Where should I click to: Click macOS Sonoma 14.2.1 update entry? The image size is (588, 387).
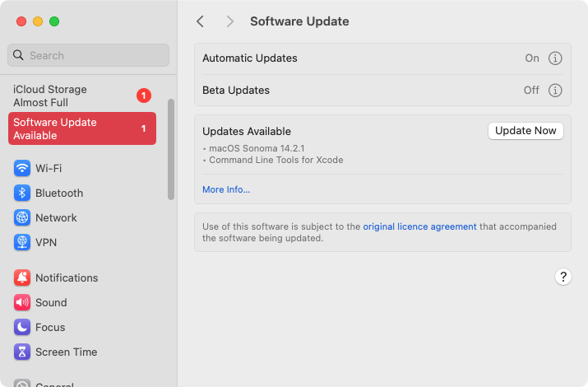click(x=257, y=148)
